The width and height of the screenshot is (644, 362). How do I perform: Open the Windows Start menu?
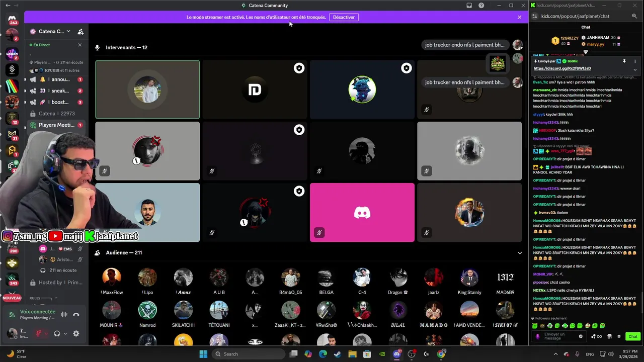[x=203, y=354]
